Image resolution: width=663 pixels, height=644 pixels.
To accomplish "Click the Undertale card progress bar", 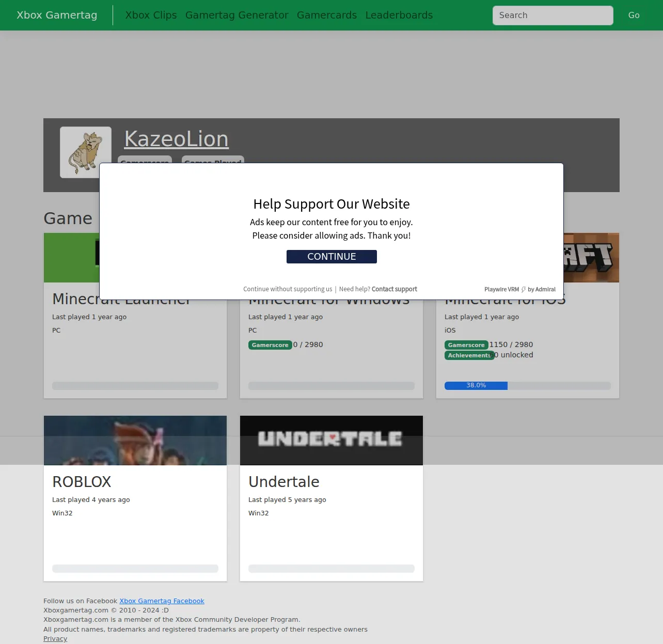I will click(331, 569).
